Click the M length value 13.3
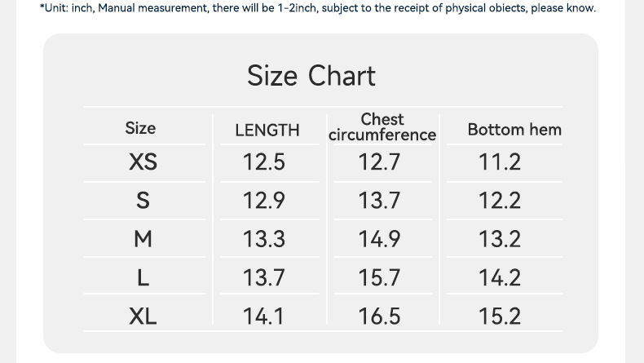The image size is (644, 363). point(264,239)
